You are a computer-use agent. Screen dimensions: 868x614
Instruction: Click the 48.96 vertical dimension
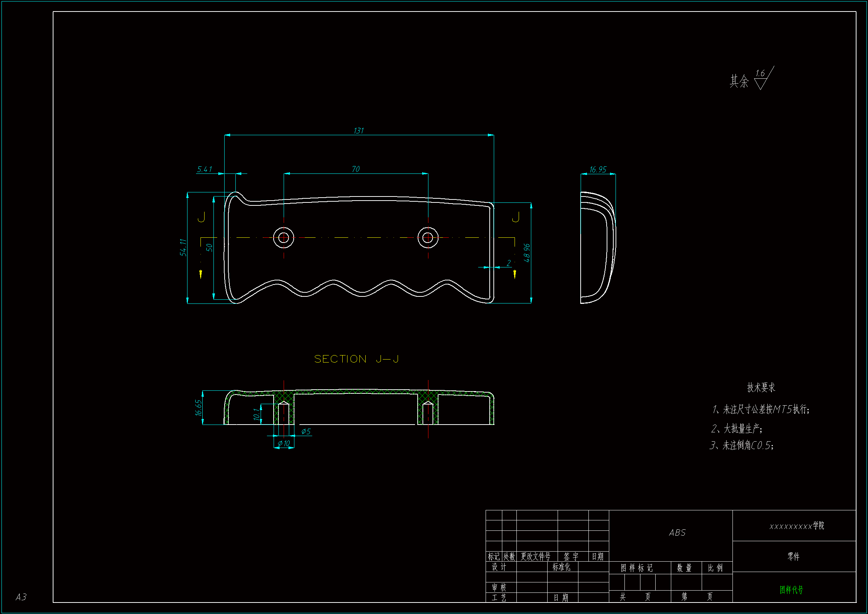click(x=526, y=253)
